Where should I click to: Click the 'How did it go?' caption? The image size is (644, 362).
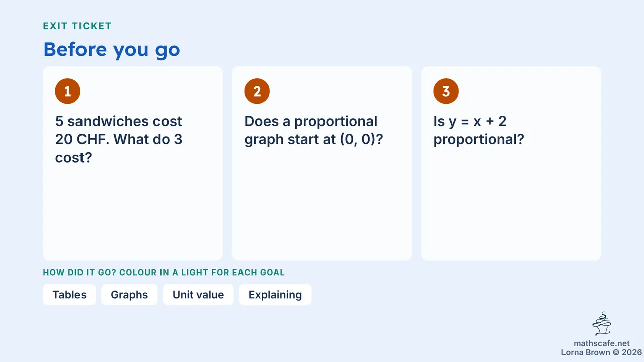164,273
